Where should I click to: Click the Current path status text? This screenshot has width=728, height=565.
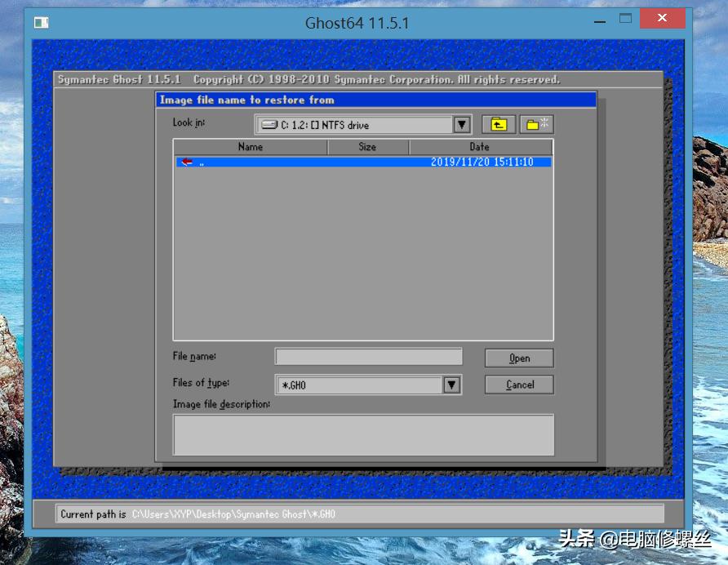pos(198,514)
